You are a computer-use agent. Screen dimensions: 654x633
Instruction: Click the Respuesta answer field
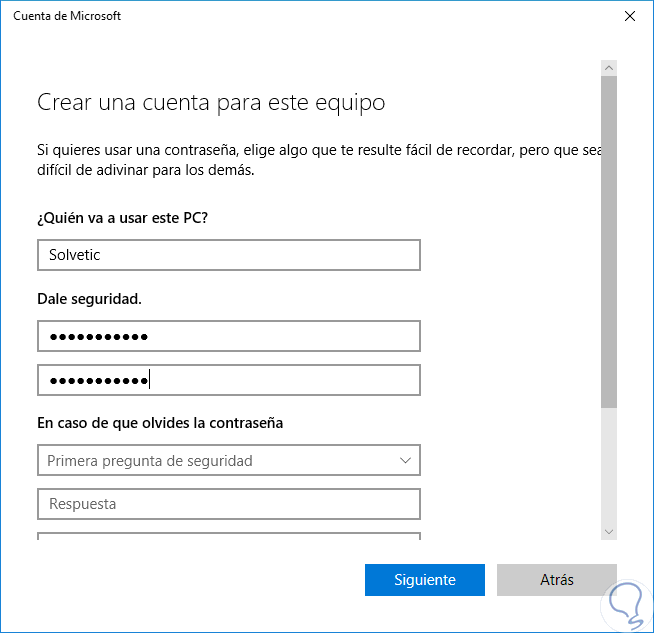point(228,504)
